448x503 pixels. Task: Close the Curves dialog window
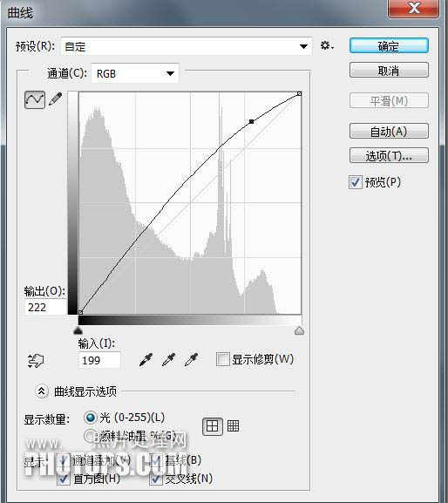414,8
